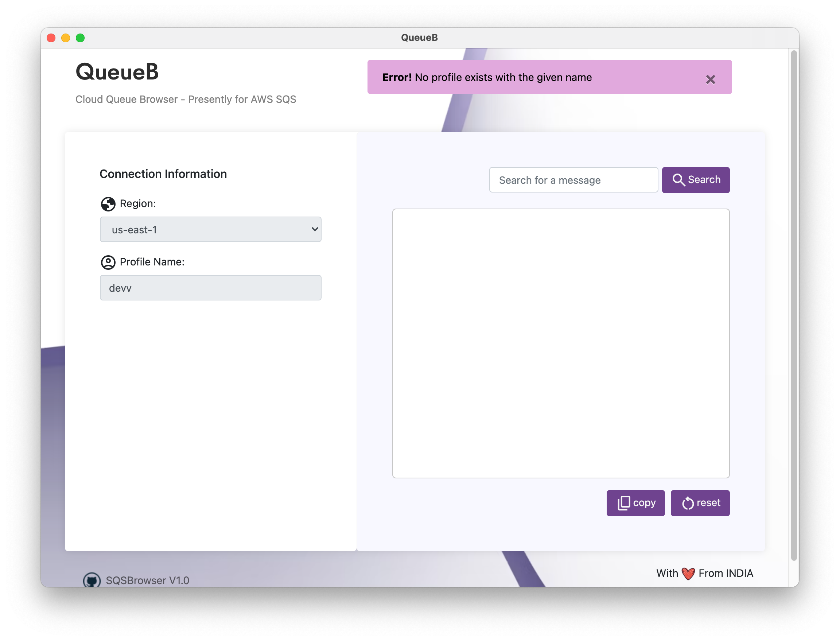Click the Cloud Queue Browser subtitle text
Viewport: 840px width, 641px height.
coord(186,99)
